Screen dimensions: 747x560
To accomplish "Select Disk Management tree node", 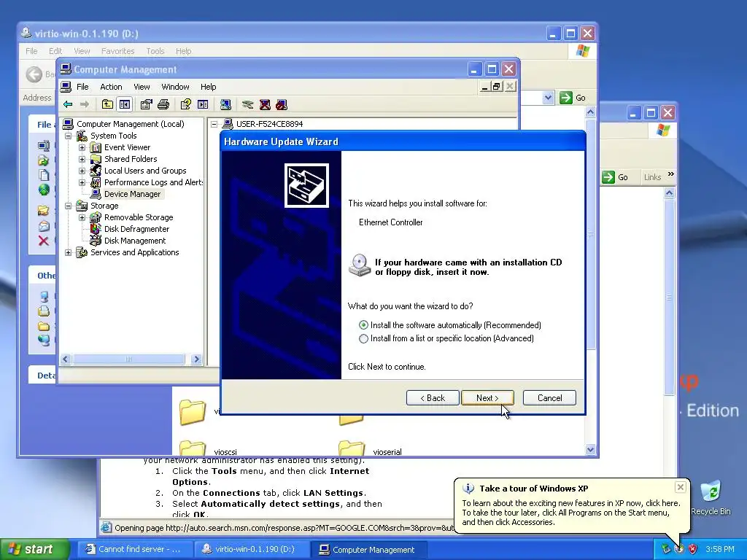I will [x=135, y=241].
